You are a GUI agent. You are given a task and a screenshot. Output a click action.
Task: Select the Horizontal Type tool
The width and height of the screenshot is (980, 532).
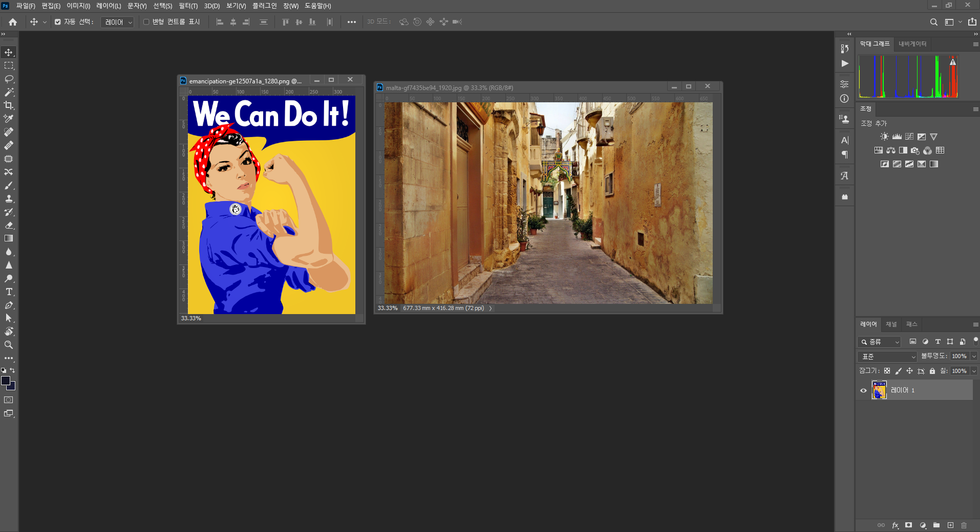pos(9,292)
